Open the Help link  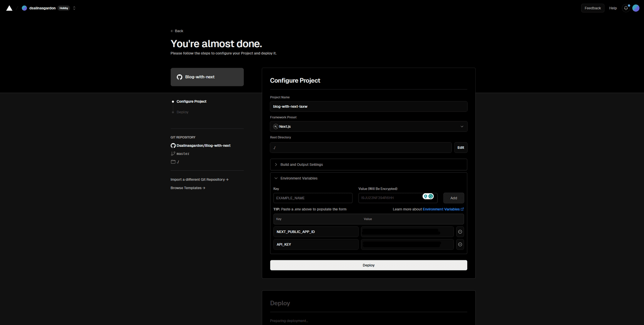pyautogui.click(x=613, y=8)
